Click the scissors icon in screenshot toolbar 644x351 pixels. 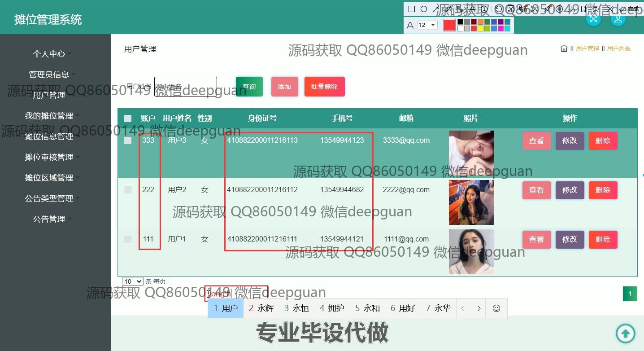[x=510, y=9]
